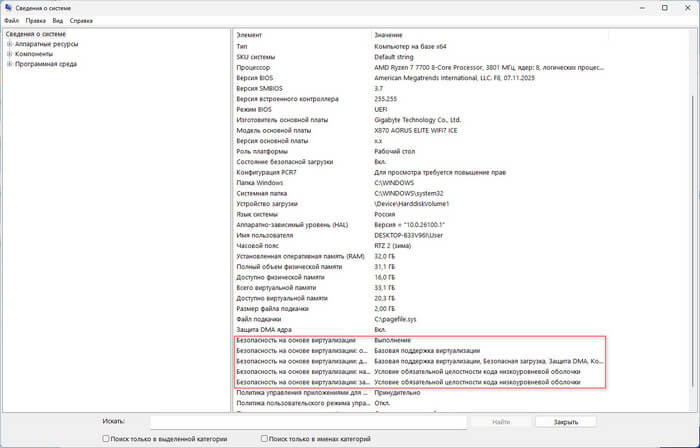This screenshot has height=448, width=700.
Task: Close the window with the X button
Action: point(685,7)
